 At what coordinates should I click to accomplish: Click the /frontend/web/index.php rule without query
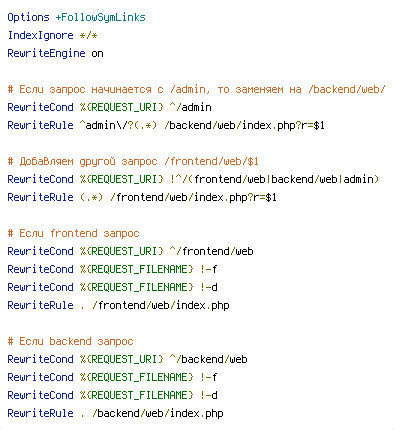[161, 305]
